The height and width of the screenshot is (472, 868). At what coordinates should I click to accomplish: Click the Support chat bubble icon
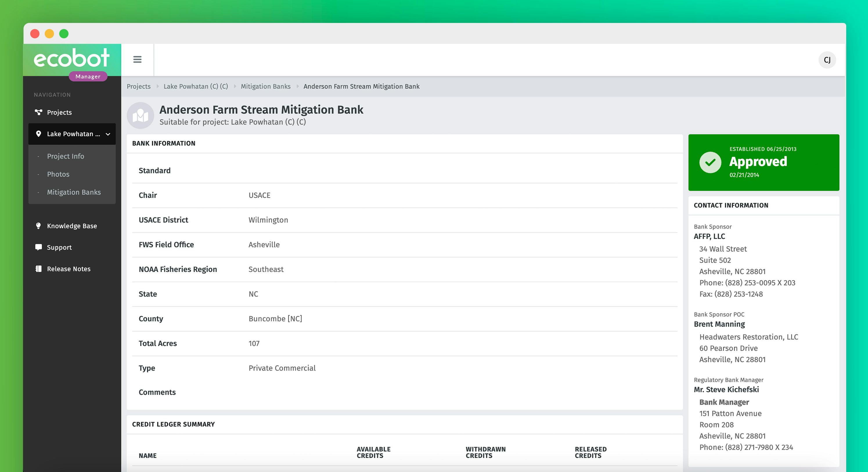[38, 247]
